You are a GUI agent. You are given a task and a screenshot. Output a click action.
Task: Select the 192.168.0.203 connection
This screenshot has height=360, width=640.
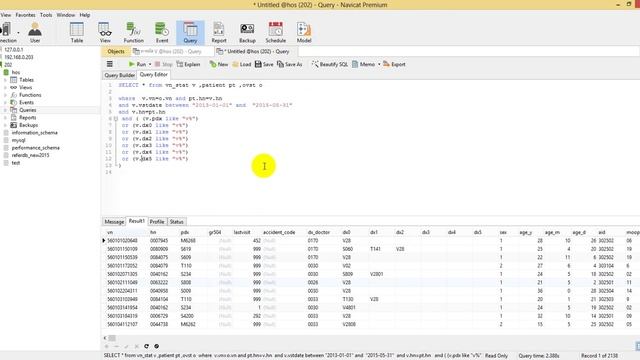(19, 57)
